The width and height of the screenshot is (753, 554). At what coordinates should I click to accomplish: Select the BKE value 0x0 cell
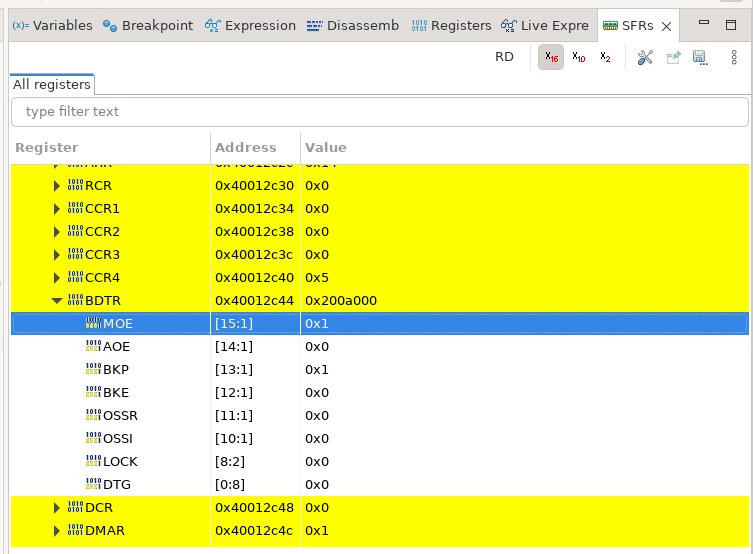click(317, 393)
